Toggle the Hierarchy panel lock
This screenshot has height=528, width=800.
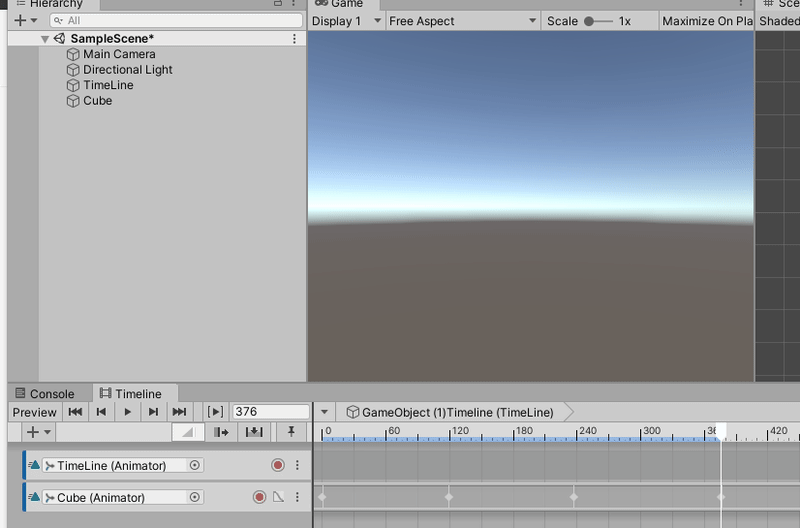278,4
